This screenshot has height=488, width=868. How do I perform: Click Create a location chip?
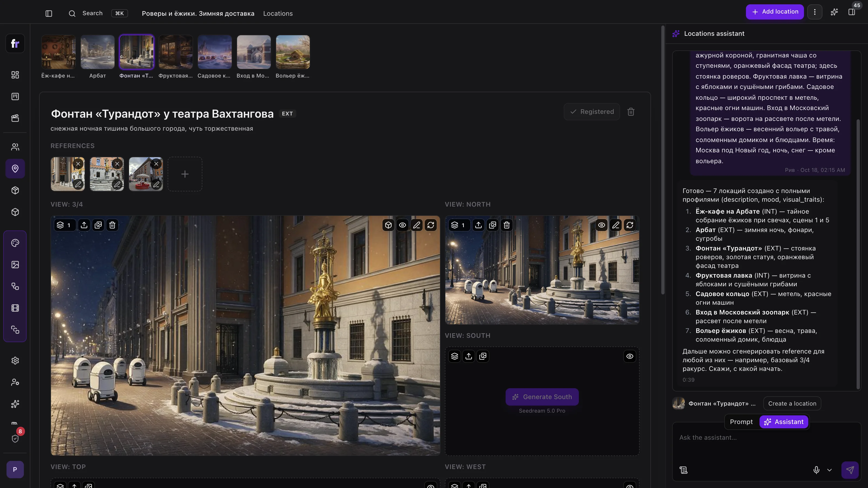793,404
